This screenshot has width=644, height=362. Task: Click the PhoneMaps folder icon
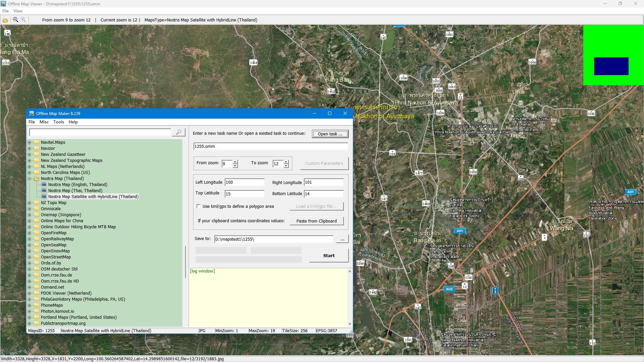(37, 305)
